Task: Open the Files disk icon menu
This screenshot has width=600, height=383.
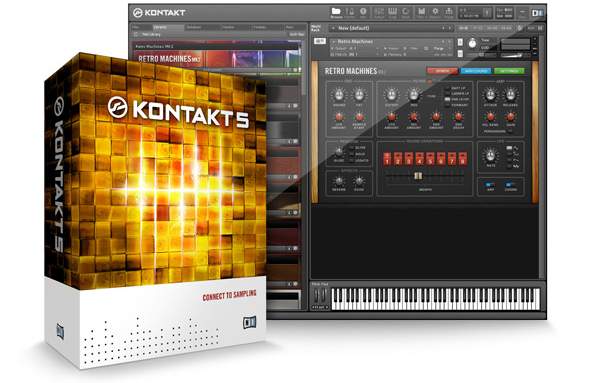Action: click(421, 12)
